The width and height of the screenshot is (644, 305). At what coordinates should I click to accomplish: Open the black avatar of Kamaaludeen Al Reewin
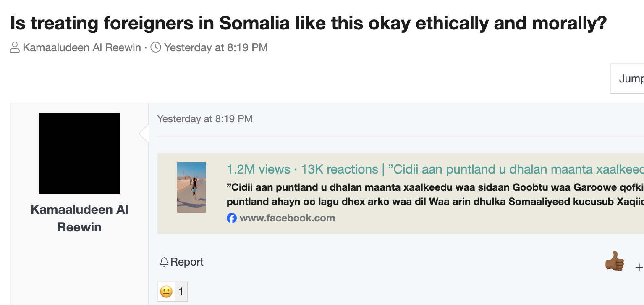pyautogui.click(x=79, y=154)
